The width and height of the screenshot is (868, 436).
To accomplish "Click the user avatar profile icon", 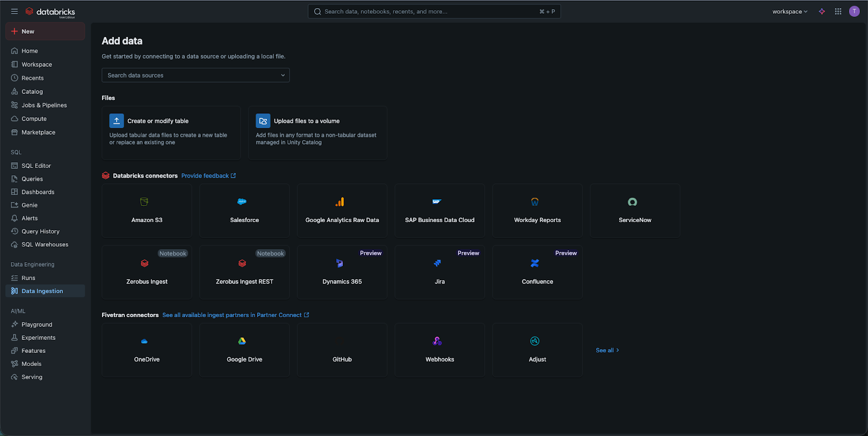I will (x=854, y=11).
